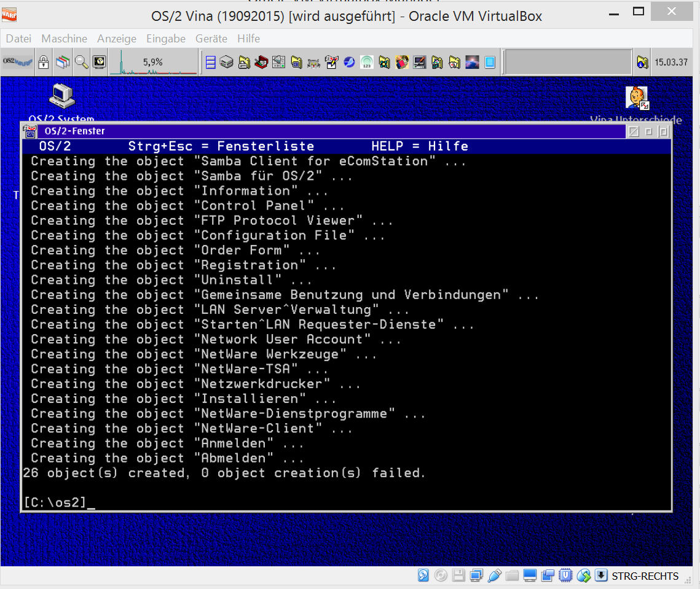Open the light-blue document icon in tray

click(490, 62)
